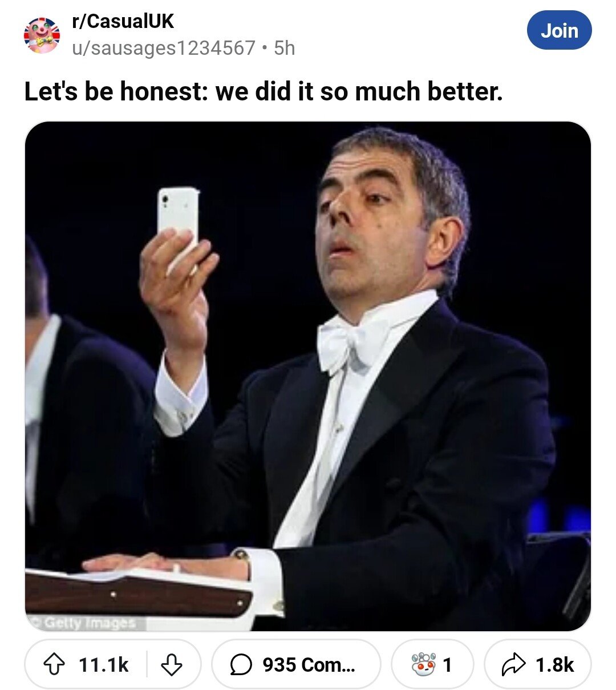The width and height of the screenshot is (616, 690).
Task: Open post title "Let's be honest"
Action: 263,91
